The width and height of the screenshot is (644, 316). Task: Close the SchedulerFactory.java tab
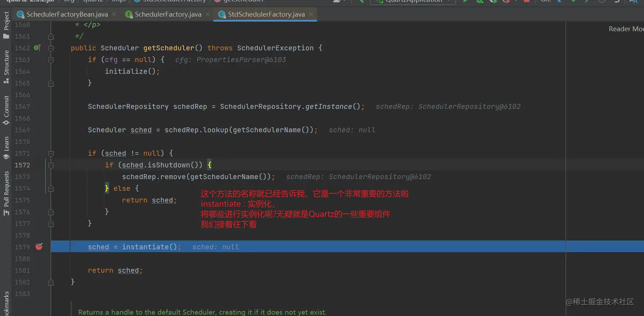[207, 14]
